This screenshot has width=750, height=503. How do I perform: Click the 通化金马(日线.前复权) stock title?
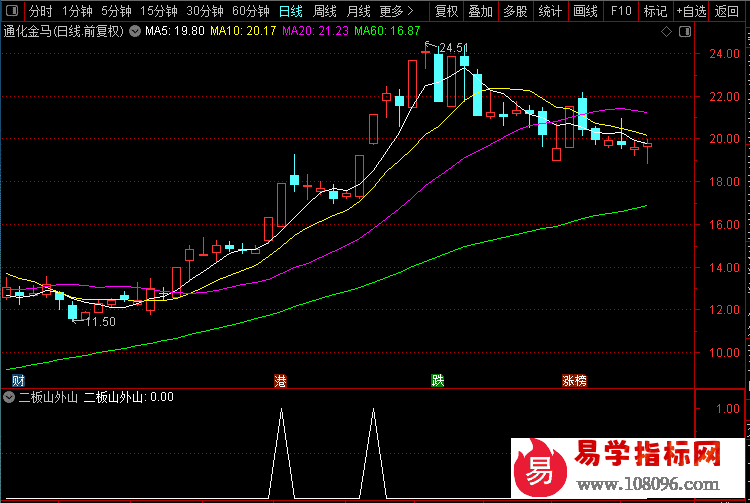click(64, 32)
